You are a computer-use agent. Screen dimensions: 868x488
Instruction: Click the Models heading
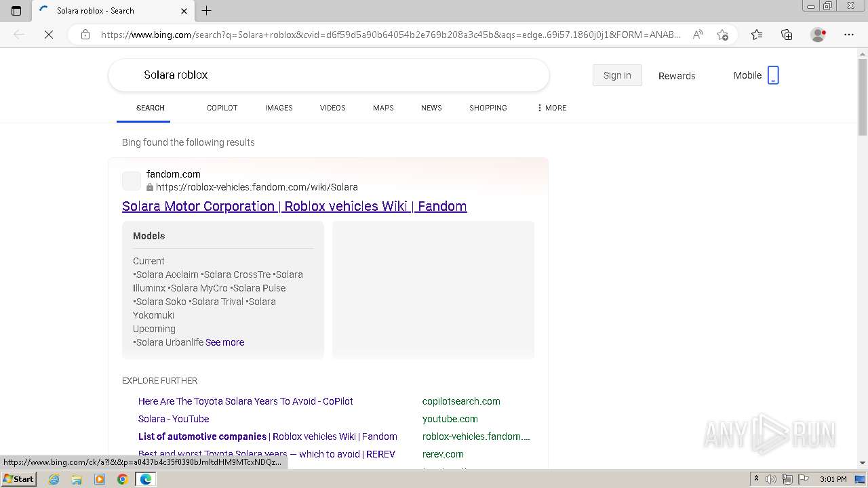click(x=149, y=236)
